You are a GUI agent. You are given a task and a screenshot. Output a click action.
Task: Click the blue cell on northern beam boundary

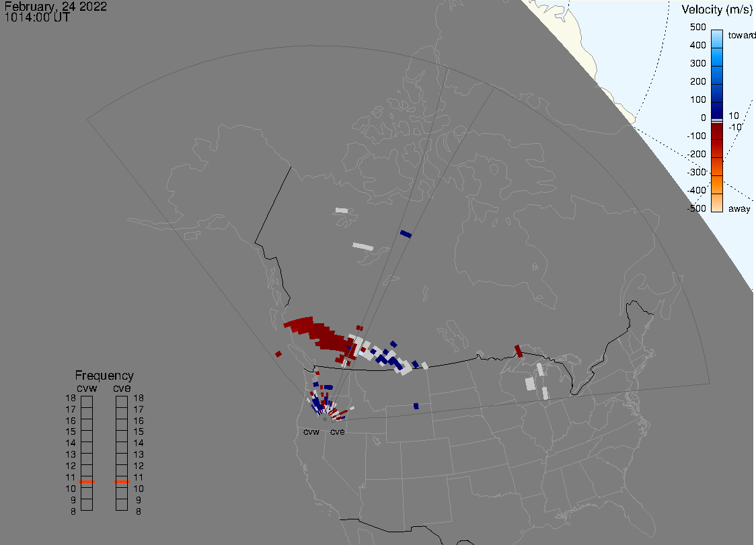coord(406,234)
